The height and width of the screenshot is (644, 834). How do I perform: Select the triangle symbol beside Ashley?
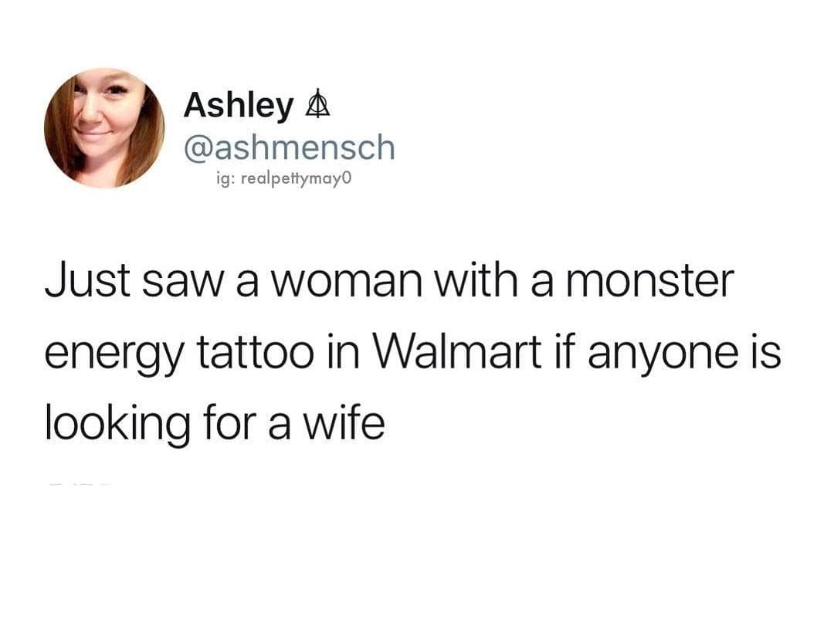click(x=317, y=103)
